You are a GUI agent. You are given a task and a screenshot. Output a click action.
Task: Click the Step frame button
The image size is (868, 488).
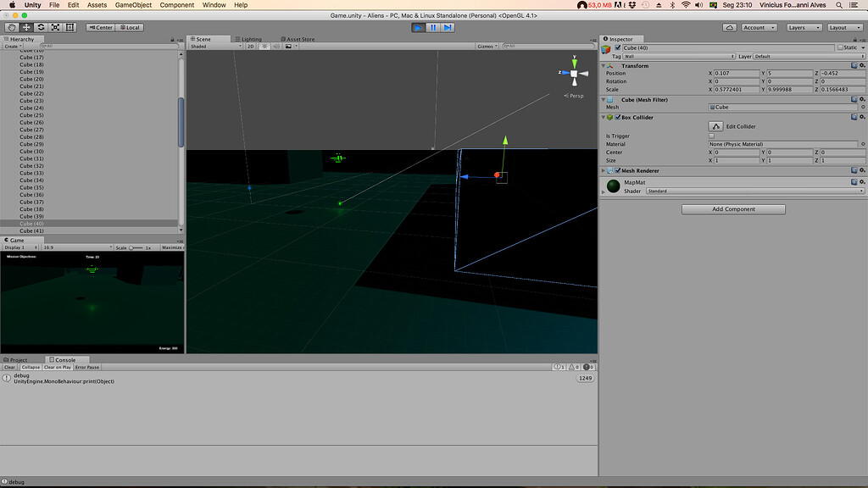[448, 27]
